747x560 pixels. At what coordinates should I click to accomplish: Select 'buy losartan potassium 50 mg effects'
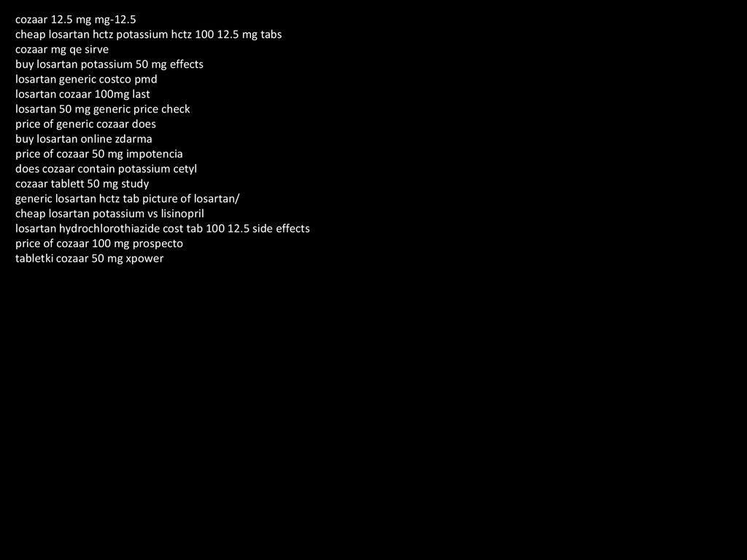(x=109, y=64)
